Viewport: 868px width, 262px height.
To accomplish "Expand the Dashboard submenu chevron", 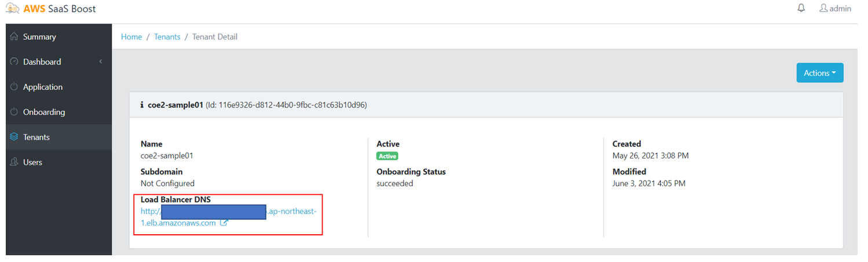I will (x=101, y=62).
